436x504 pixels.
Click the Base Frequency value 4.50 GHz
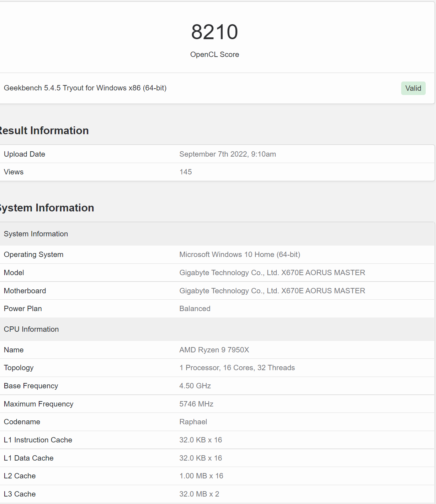coord(195,386)
